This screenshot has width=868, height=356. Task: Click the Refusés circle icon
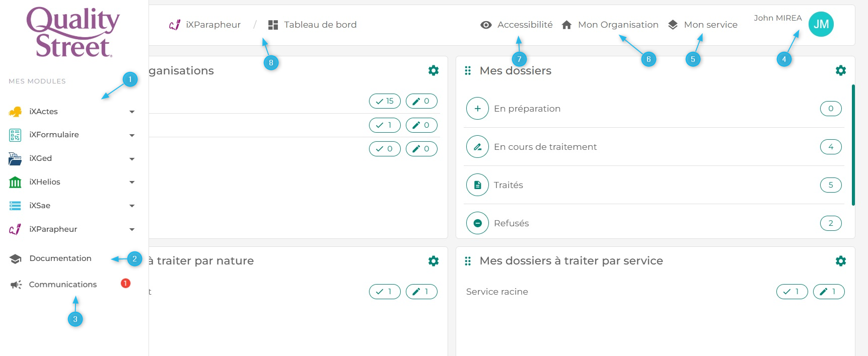pos(477,223)
